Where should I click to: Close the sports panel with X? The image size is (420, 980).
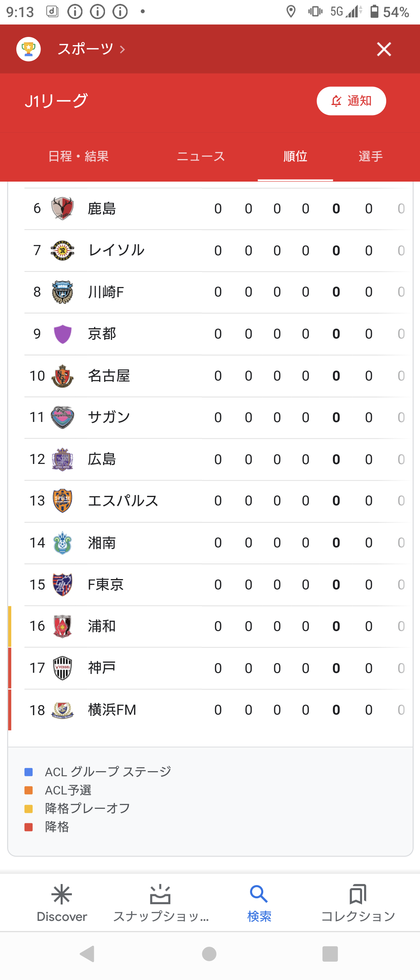[x=384, y=49]
